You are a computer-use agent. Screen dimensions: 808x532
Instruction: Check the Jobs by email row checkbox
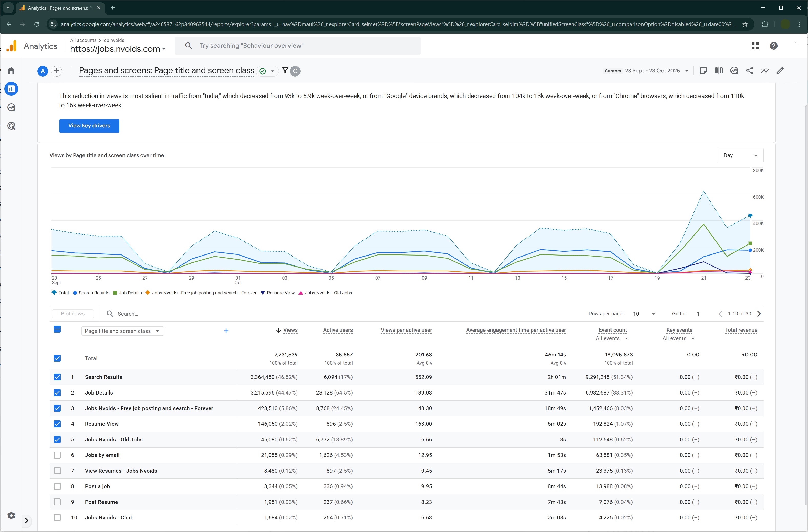click(x=57, y=455)
